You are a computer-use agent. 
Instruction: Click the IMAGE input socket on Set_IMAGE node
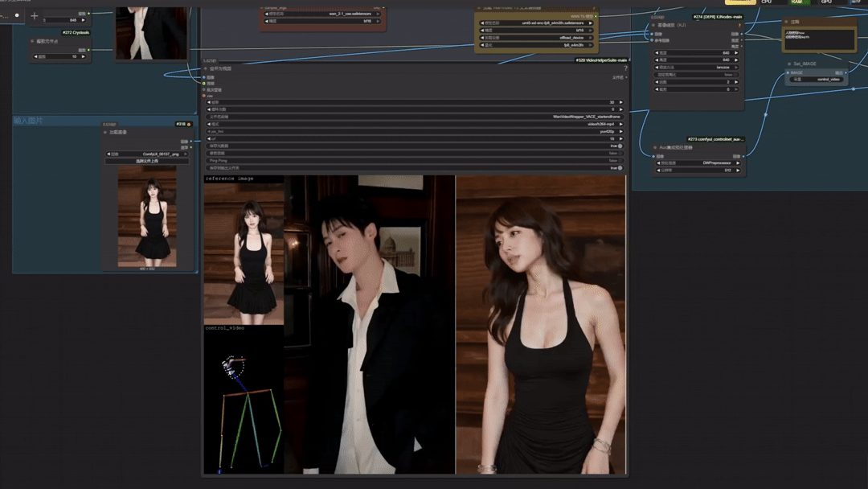788,72
